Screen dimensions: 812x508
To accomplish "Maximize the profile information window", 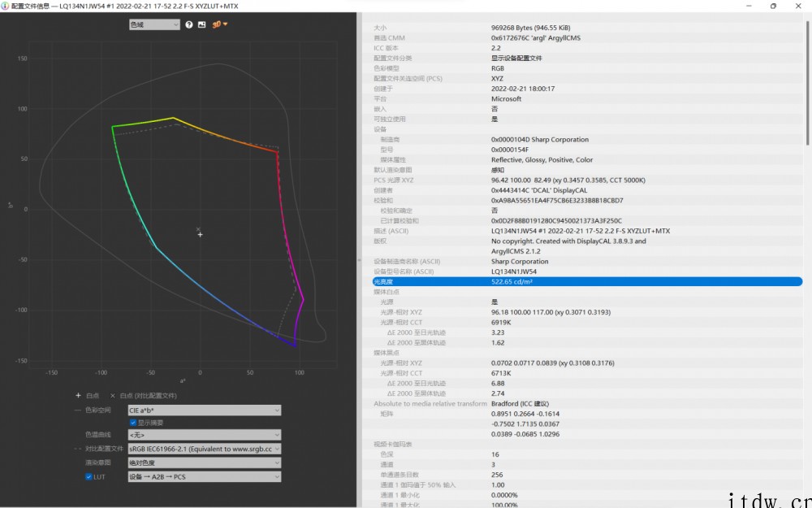I will (x=773, y=7).
